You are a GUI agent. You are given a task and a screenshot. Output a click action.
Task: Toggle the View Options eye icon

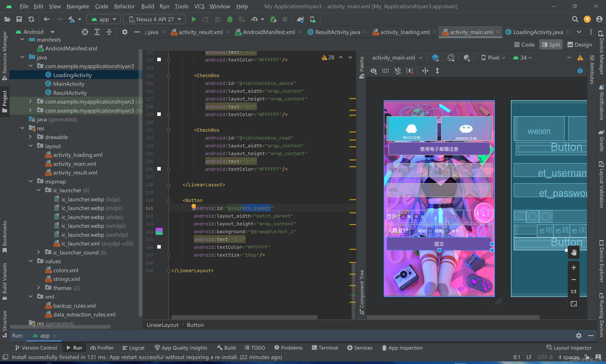point(373,71)
